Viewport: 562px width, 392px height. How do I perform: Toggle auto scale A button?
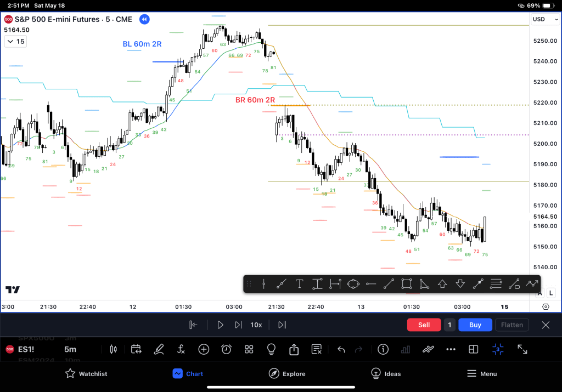(x=539, y=293)
